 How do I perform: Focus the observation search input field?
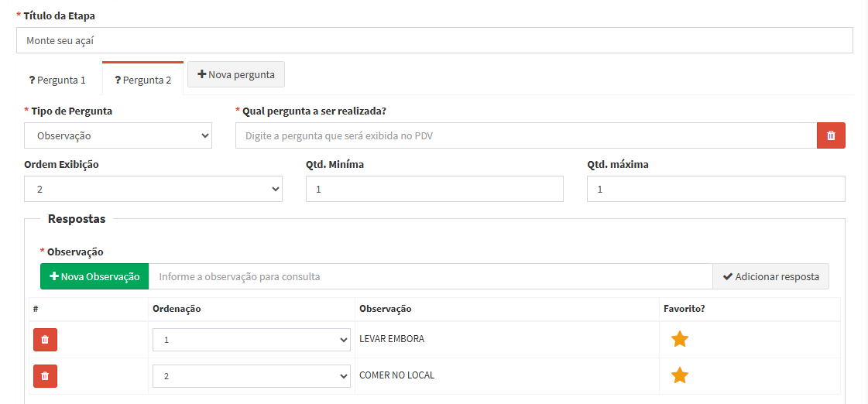tap(430, 276)
